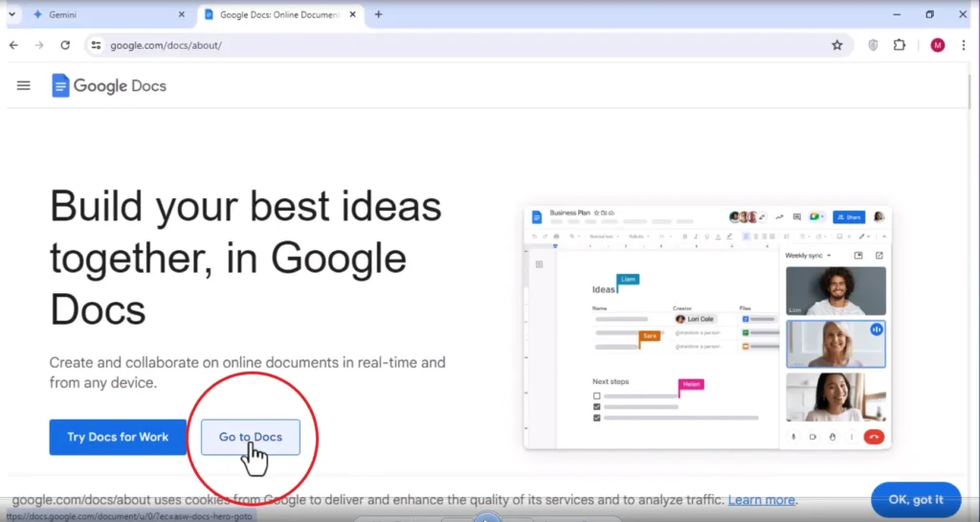Close the Gemini tab
Image resolution: width=980 pixels, height=522 pixels.
coord(181,14)
